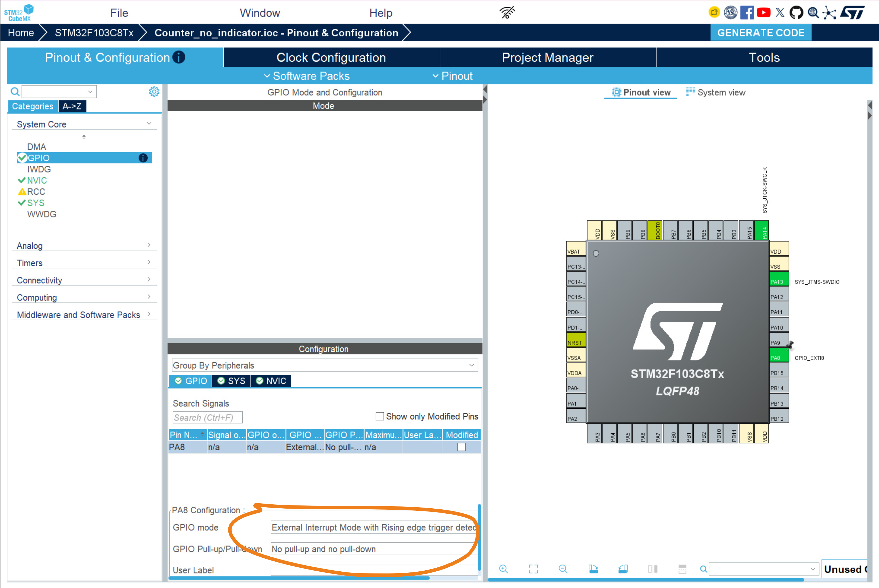Switch to System view
This screenshot has width=879, height=588.
click(716, 92)
